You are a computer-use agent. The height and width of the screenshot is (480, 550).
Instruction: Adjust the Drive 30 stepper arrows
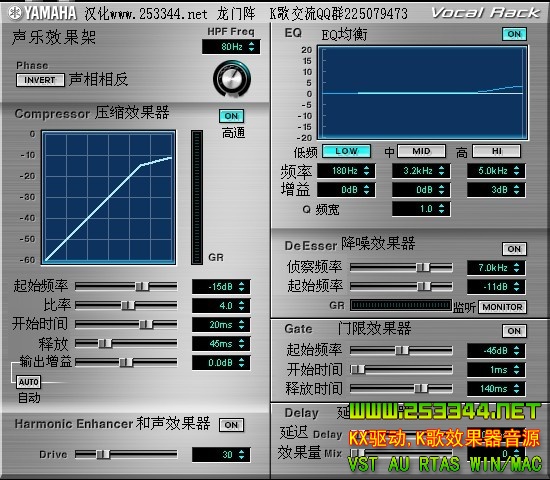241,455
